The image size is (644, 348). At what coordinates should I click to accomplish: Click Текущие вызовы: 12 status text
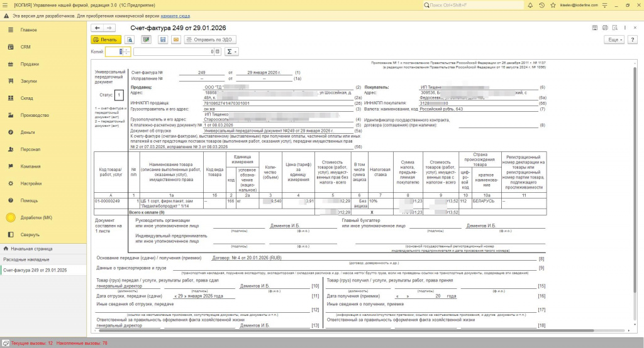click(x=31, y=343)
